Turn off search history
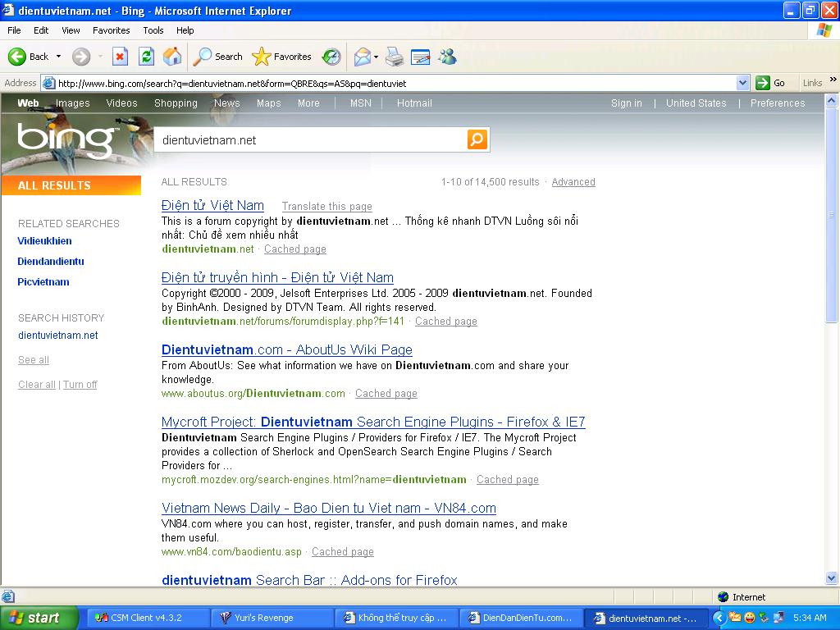Viewport: 840px width, 630px height. (x=80, y=384)
